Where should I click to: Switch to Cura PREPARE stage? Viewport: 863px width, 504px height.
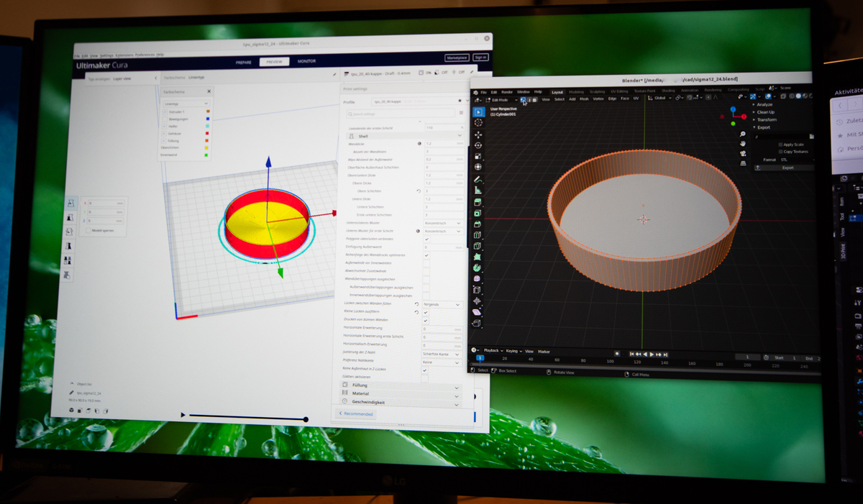pyautogui.click(x=244, y=63)
